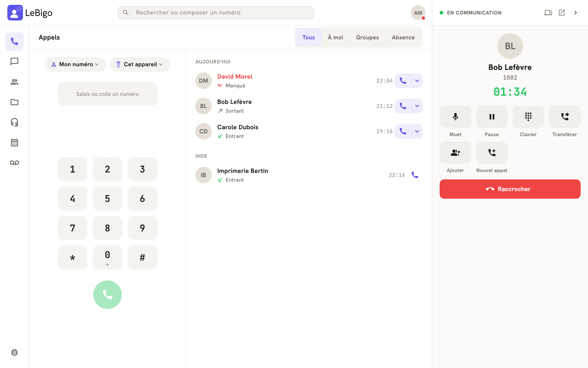Image resolution: width=588 pixels, height=368 pixels.
Task: Switch to the Groupes tab
Action: click(367, 37)
